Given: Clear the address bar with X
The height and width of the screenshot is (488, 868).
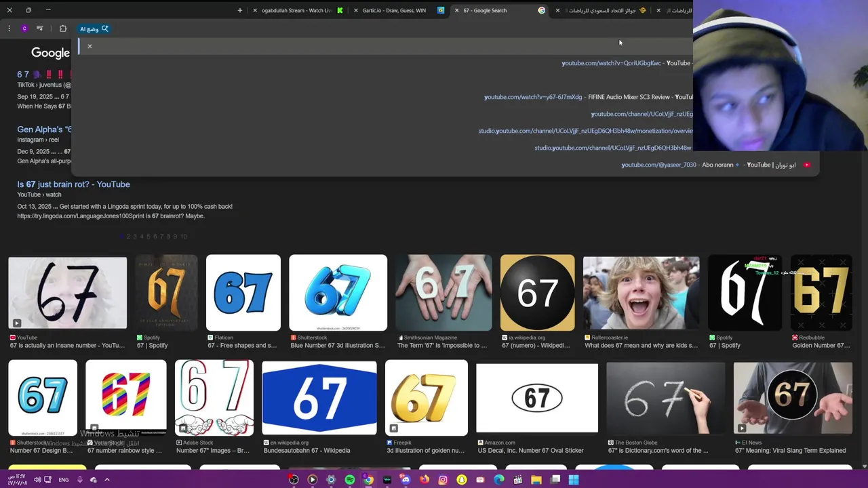Looking at the screenshot, I should point(90,46).
